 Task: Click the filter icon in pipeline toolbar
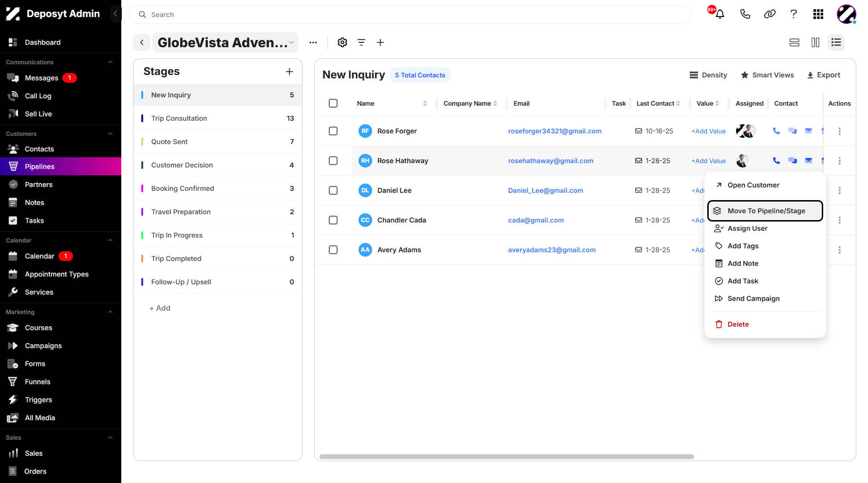[361, 42]
